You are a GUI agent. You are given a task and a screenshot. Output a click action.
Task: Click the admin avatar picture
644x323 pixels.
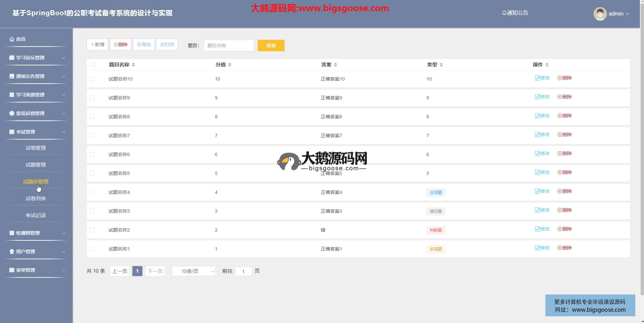tap(600, 14)
